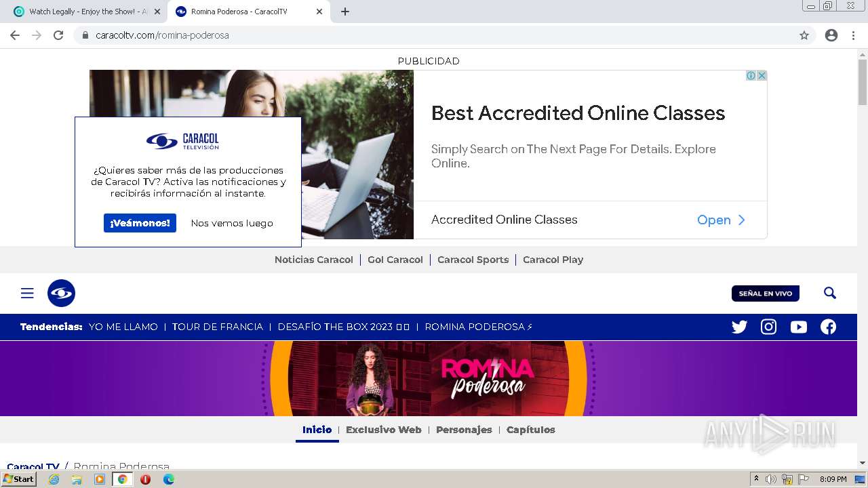Open Edge browser from taskbar
The image size is (868, 488).
[x=168, y=479]
